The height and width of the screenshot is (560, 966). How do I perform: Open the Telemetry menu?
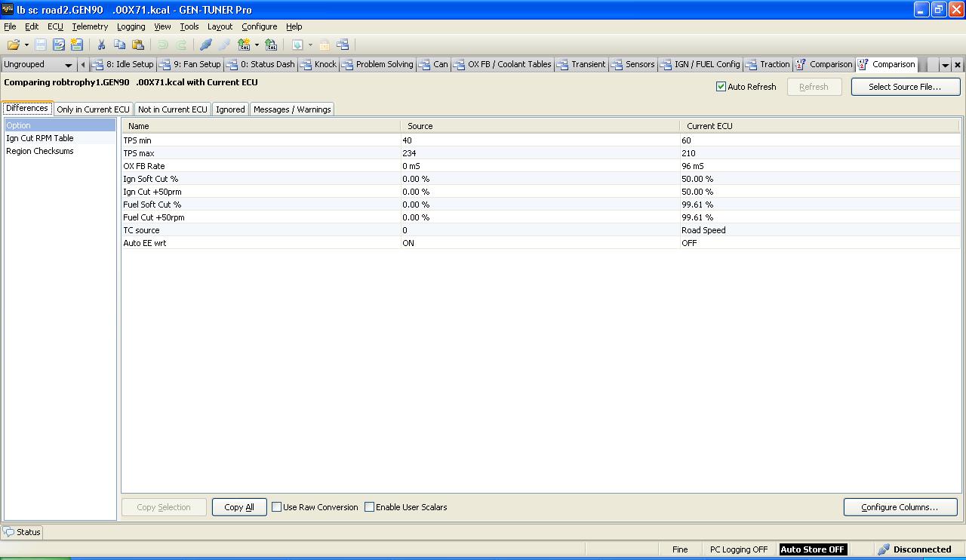(90, 26)
